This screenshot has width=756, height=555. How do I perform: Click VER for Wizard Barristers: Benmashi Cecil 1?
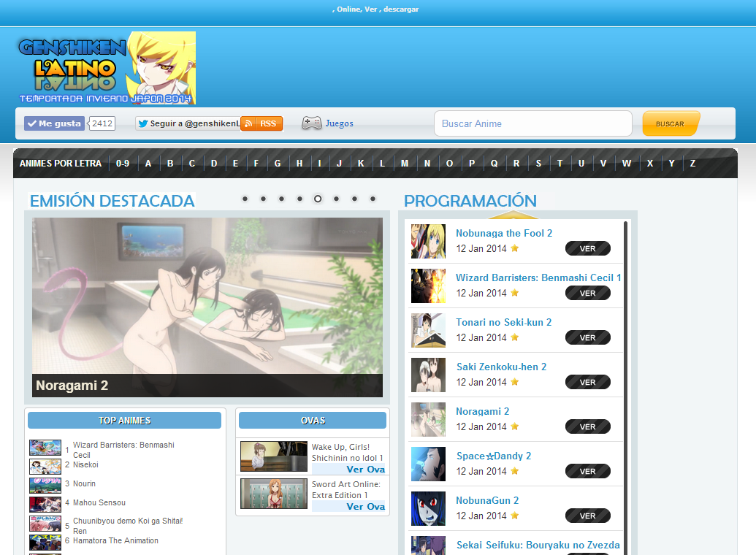(588, 293)
